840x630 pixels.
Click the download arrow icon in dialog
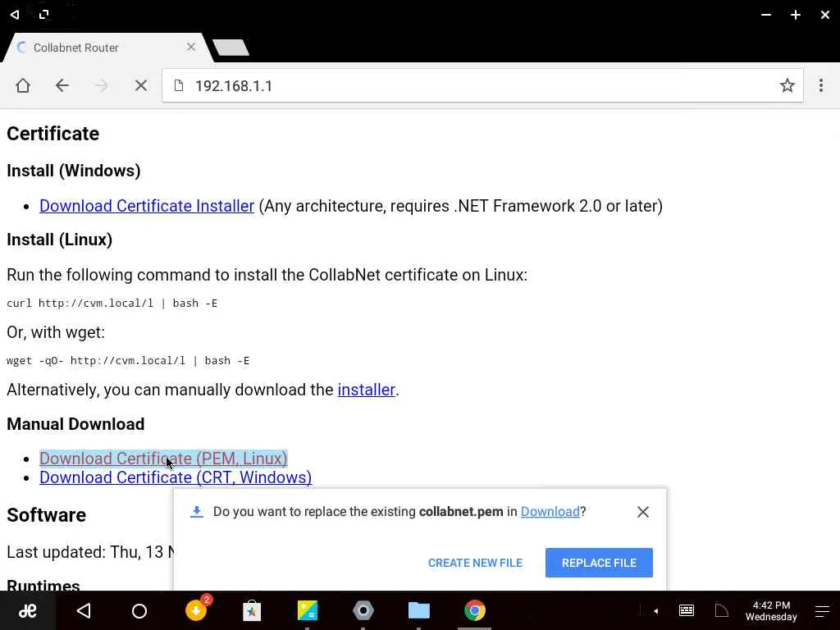(197, 512)
